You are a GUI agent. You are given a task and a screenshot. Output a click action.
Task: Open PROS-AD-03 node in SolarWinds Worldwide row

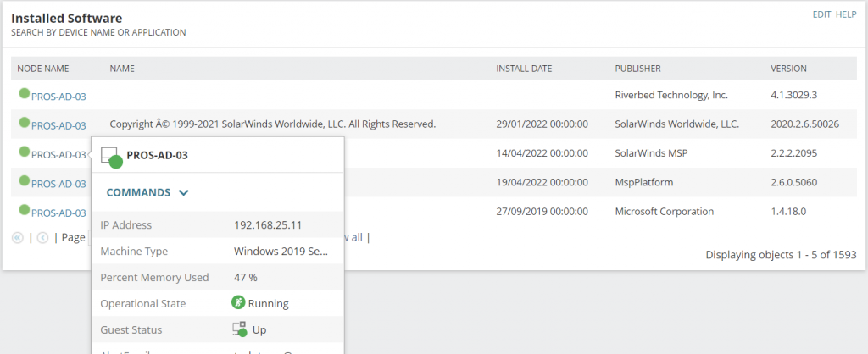coord(58,125)
